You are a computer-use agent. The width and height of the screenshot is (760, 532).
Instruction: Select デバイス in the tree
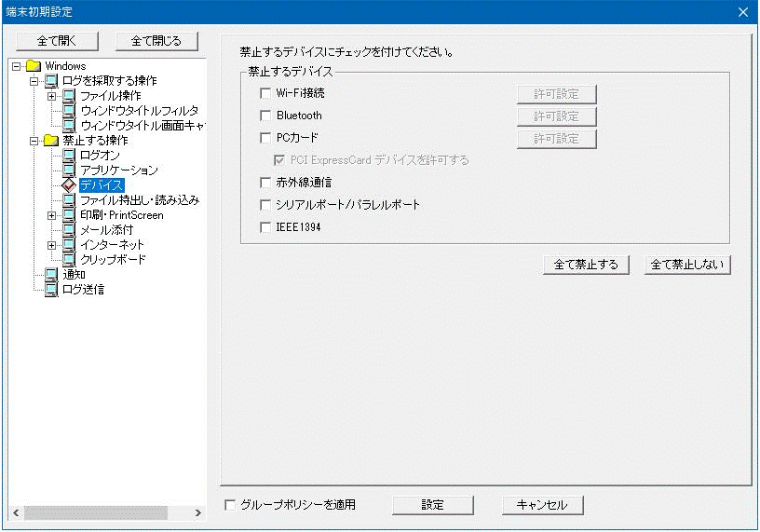102,185
